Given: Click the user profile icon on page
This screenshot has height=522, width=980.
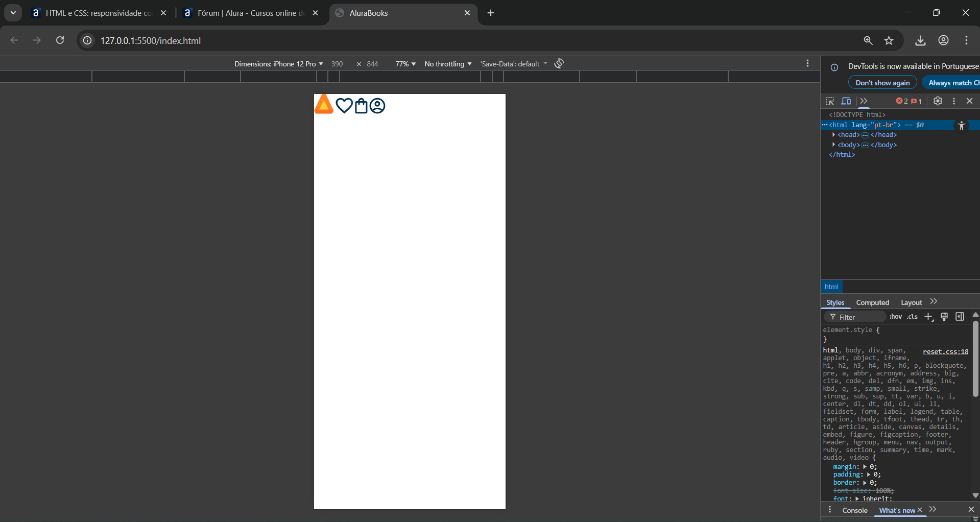Looking at the screenshot, I should pyautogui.click(x=377, y=106).
